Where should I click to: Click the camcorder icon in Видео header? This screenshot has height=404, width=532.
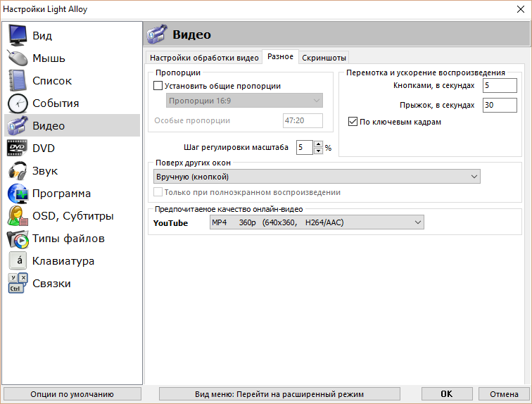157,34
